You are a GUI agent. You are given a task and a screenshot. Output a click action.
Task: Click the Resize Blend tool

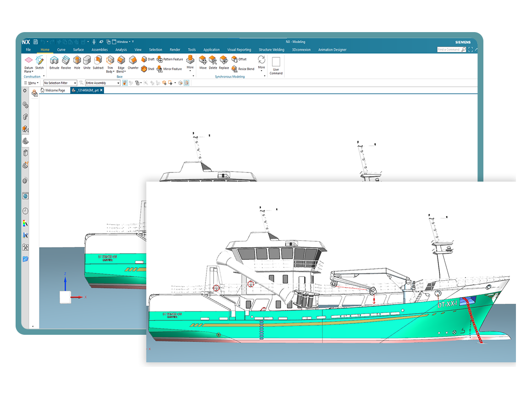243,69
